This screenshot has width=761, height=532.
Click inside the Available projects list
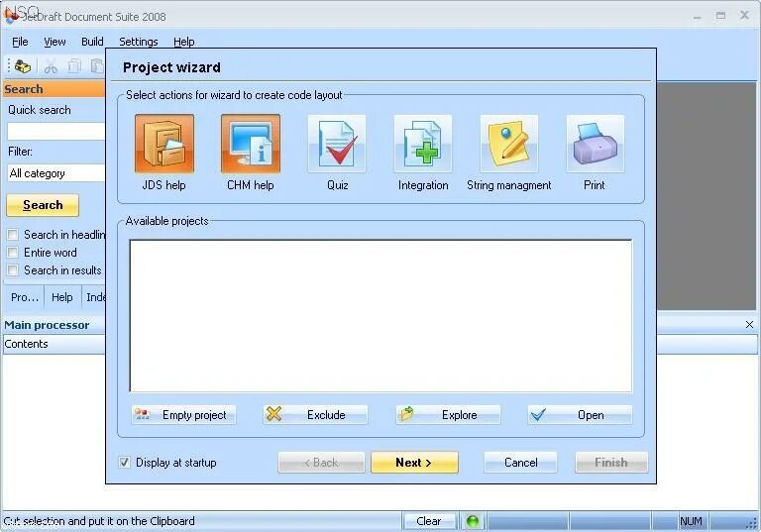tap(380, 315)
